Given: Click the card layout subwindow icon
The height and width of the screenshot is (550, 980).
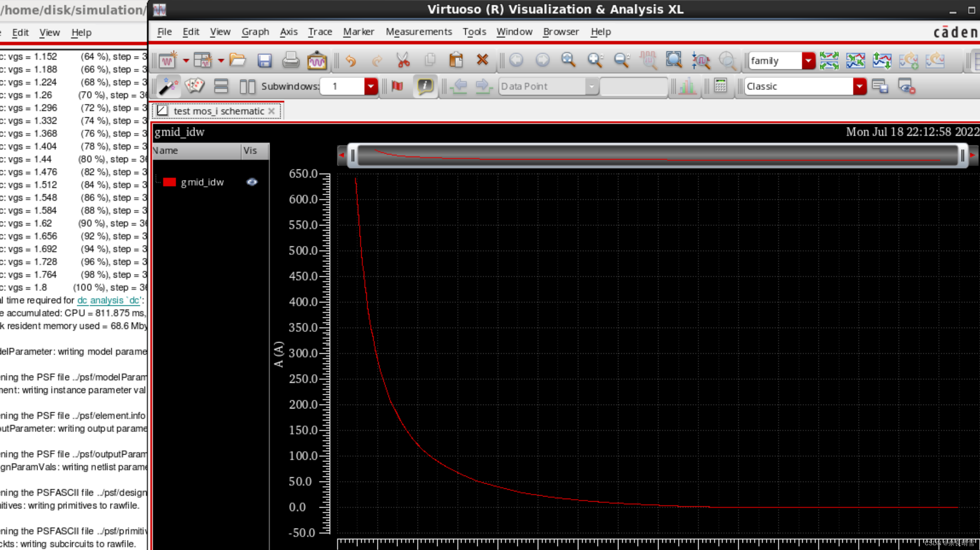Looking at the screenshot, I should (194, 86).
